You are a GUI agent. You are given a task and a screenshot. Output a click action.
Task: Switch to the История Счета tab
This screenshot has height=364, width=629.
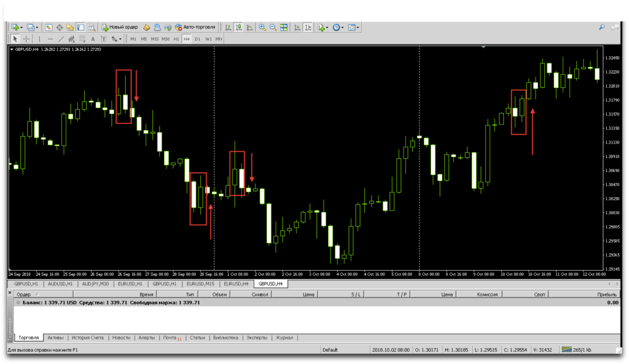tap(87, 338)
